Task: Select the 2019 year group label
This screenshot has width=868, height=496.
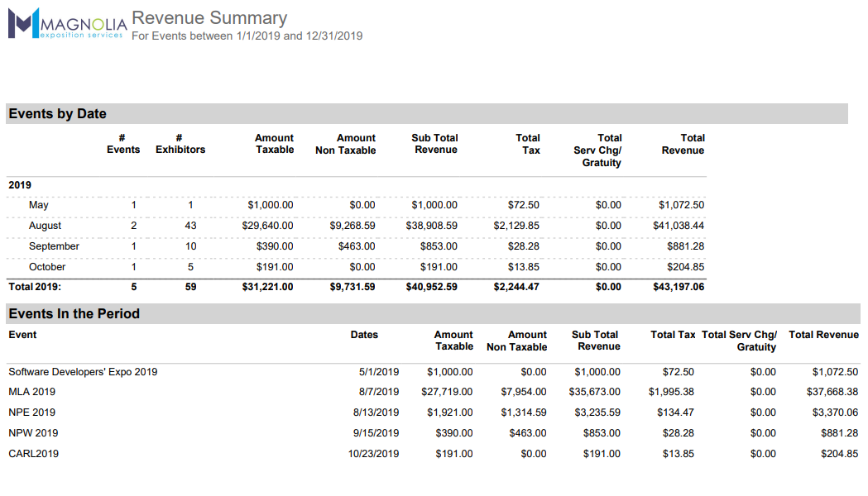Action: click(20, 185)
